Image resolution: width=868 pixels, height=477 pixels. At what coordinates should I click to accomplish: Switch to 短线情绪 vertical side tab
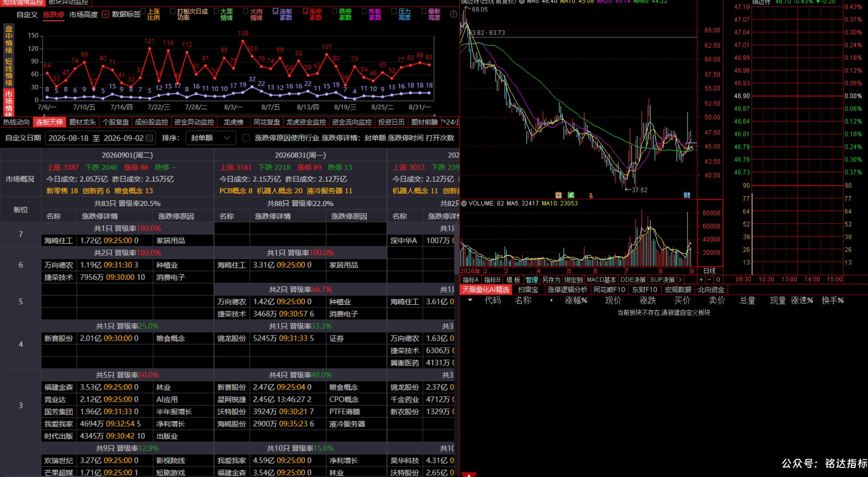click(x=9, y=72)
